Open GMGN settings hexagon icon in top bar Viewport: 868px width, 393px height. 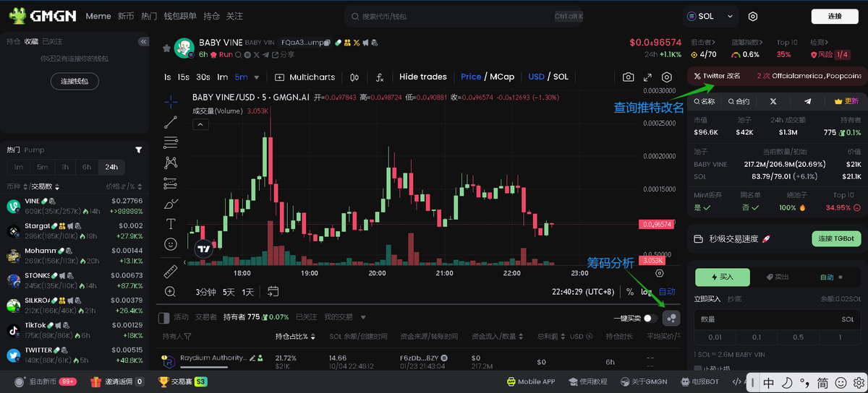[753, 16]
